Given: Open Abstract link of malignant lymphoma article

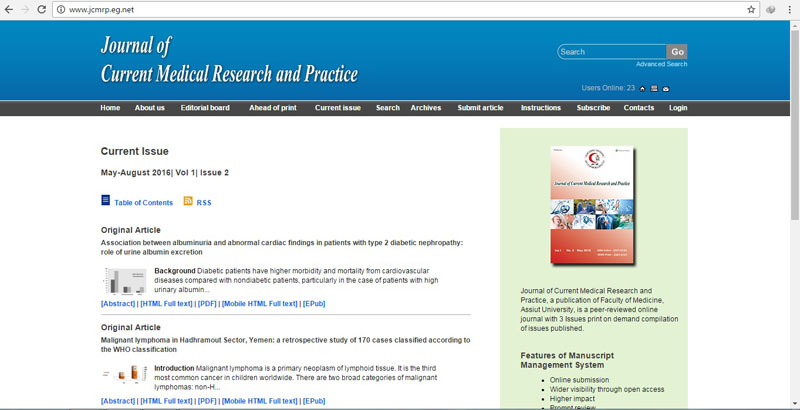Looking at the screenshot, I should pyautogui.click(x=118, y=401).
